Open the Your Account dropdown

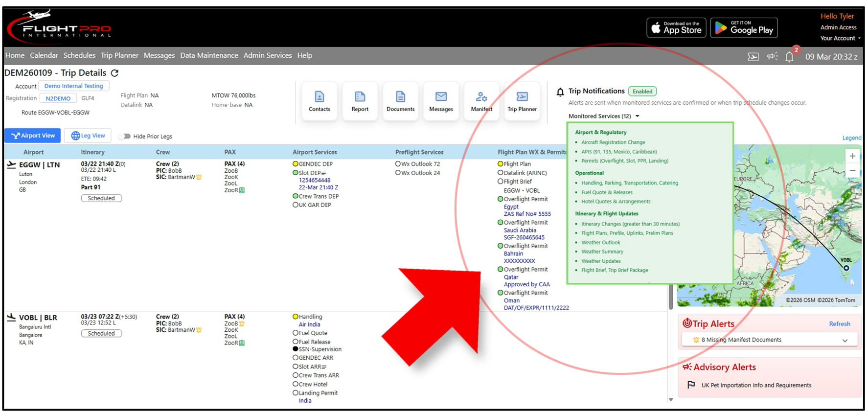840,38
